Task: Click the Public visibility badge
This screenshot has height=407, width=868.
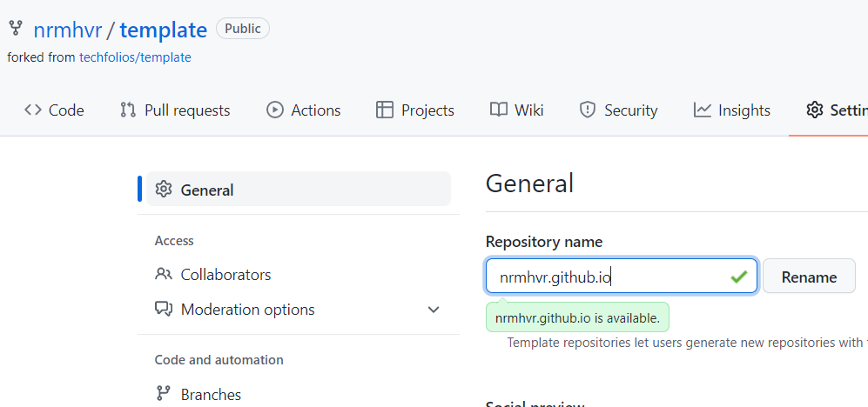Action: 242,28
